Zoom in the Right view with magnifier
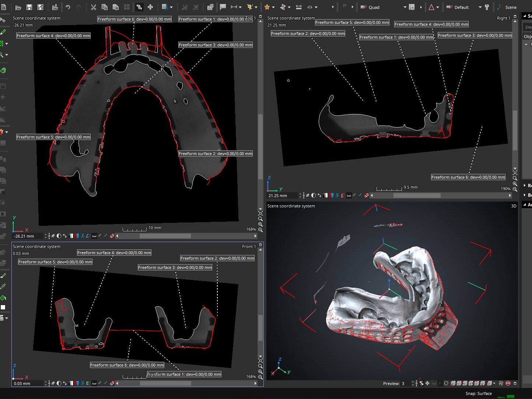 click(515, 184)
